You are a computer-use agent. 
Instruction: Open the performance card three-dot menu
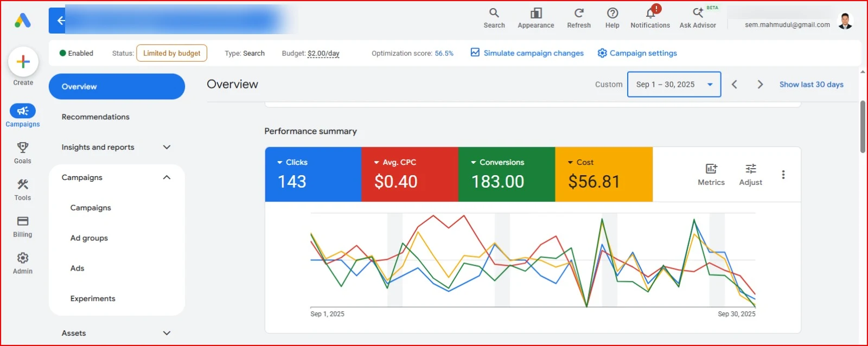[783, 175]
